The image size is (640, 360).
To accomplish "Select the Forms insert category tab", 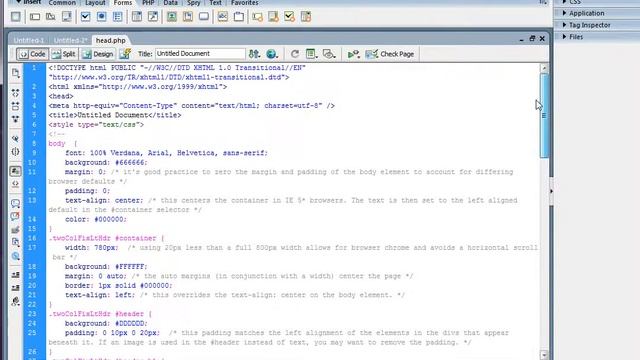I will [123, 3].
